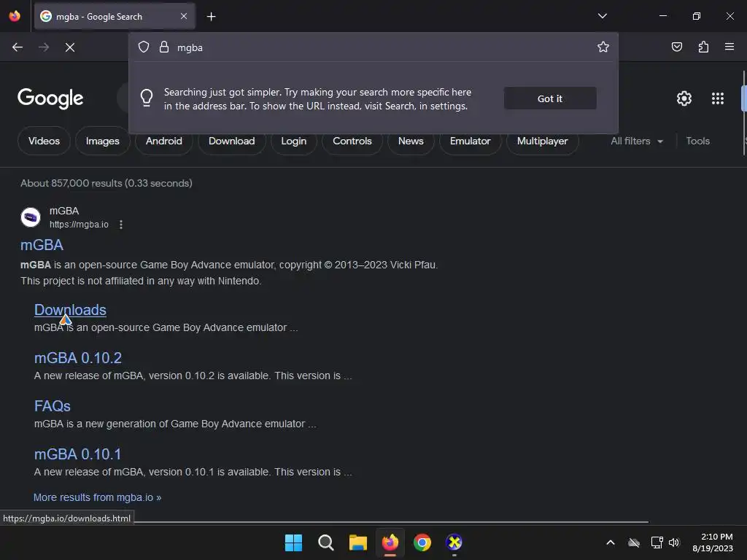Click the results count text
This screenshot has height=560, width=747.
[x=107, y=183]
